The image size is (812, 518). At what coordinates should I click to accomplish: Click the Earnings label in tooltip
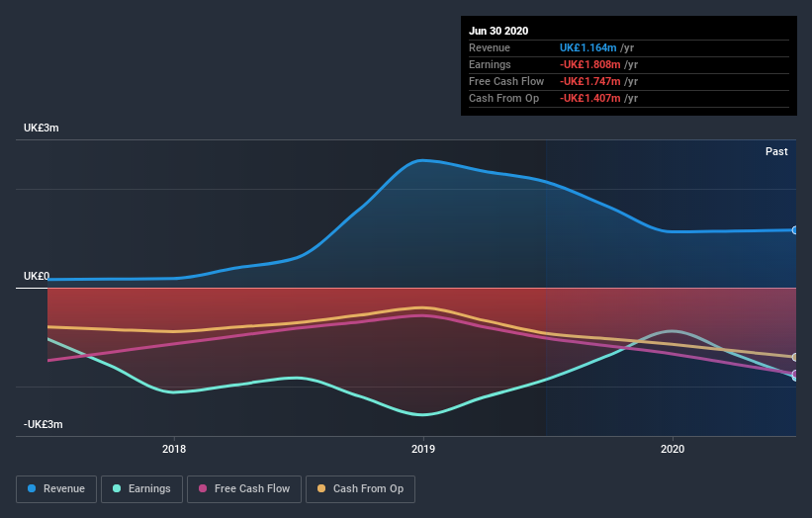[x=490, y=64]
